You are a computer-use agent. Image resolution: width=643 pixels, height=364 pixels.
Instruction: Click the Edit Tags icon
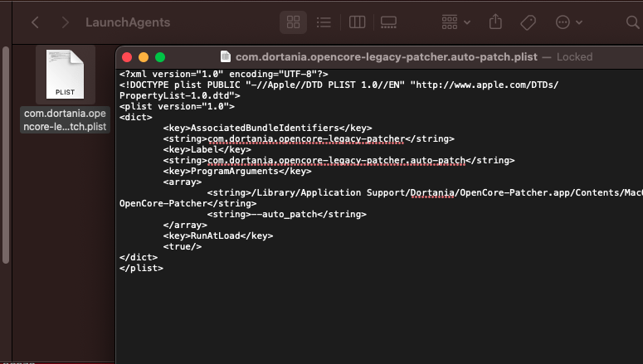click(528, 22)
